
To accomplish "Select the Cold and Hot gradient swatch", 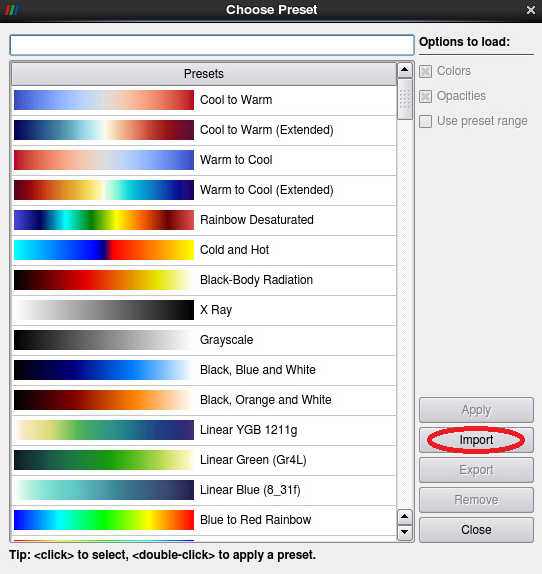I will tap(104, 250).
